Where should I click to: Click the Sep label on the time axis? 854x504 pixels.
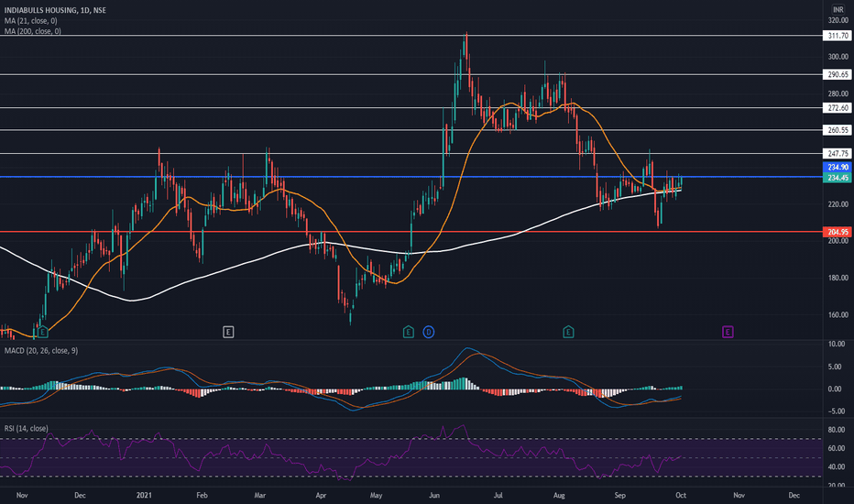click(x=619, y=495)
